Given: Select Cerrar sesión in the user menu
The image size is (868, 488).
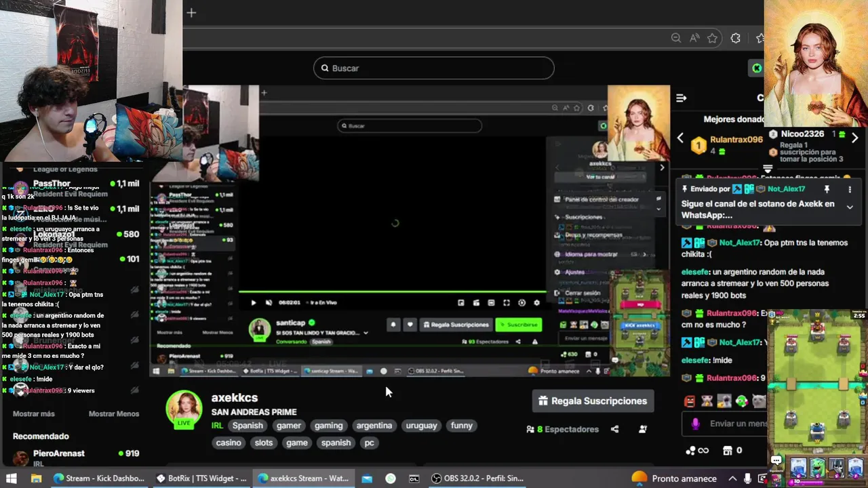Looking at the screenshot, I should 583,293.
